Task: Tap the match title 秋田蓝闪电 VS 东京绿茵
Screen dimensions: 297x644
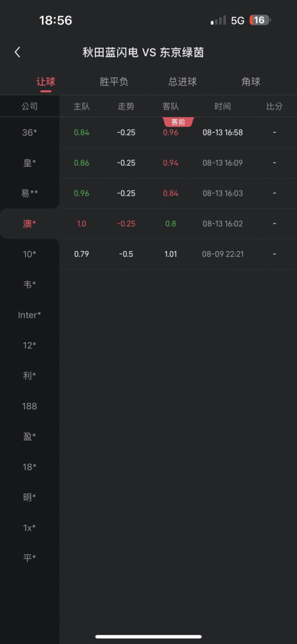Action: [144, 53]
